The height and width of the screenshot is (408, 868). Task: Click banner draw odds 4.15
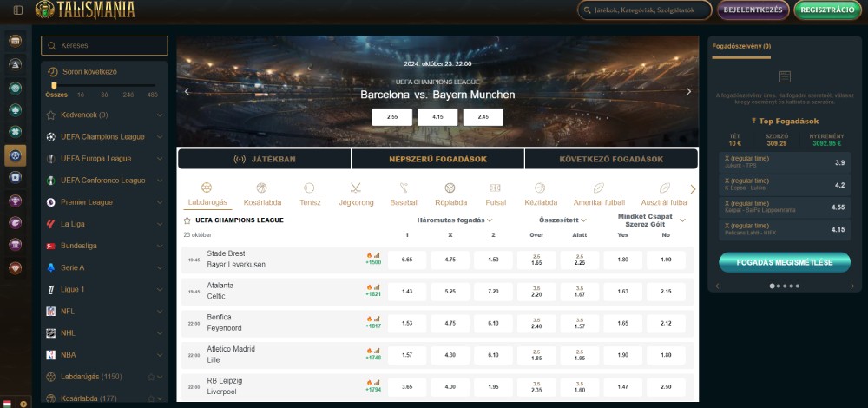click(437, 117)
